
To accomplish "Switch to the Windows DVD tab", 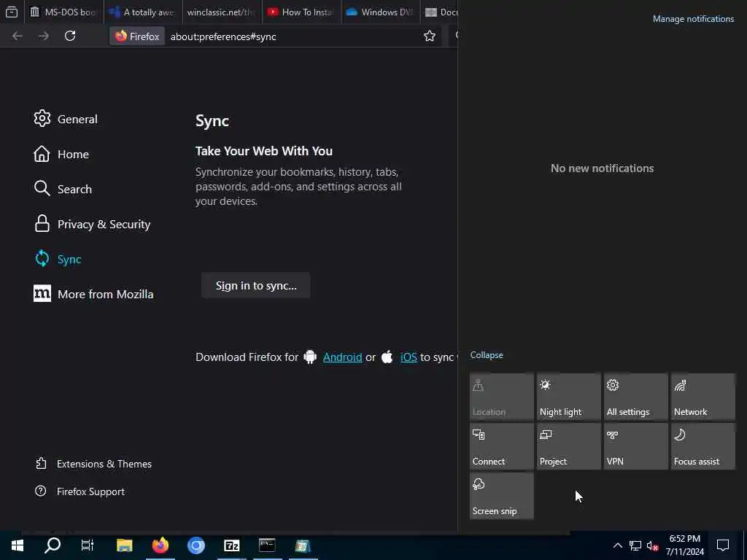I will (381, 12).
